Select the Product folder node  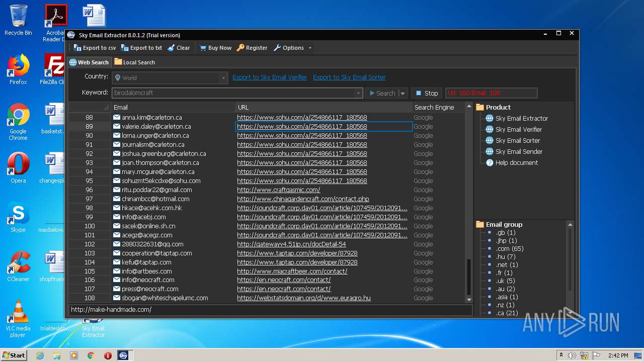point(493,107)
